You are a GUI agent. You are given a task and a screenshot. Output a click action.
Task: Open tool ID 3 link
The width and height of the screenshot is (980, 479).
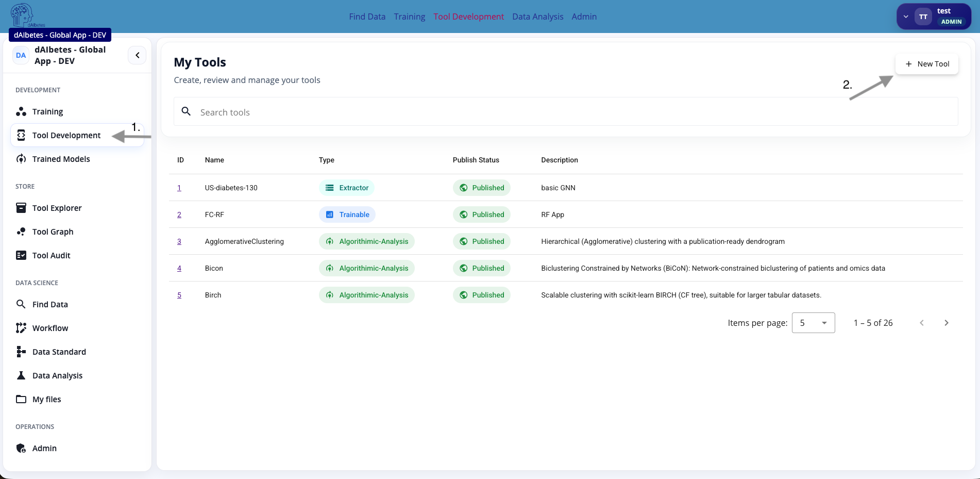pos(179,241)
